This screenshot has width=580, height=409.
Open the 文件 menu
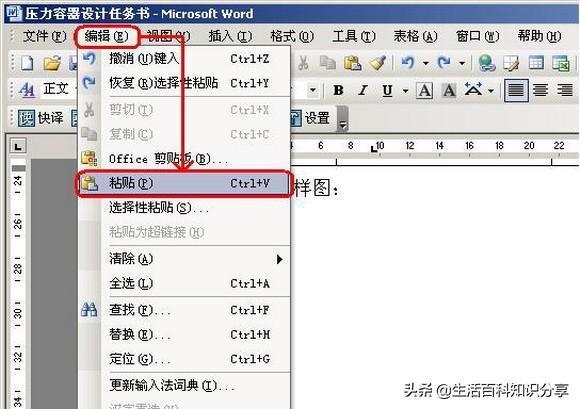[45, 36]
